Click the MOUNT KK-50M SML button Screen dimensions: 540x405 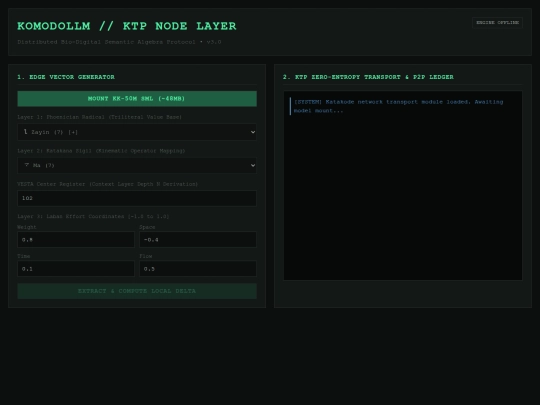click(x=137, y=99)
